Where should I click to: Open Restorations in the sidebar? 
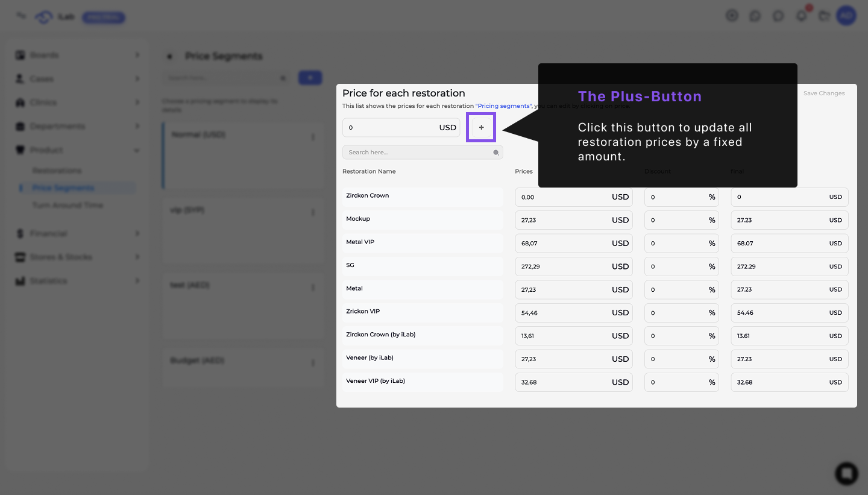pos(57,171)
